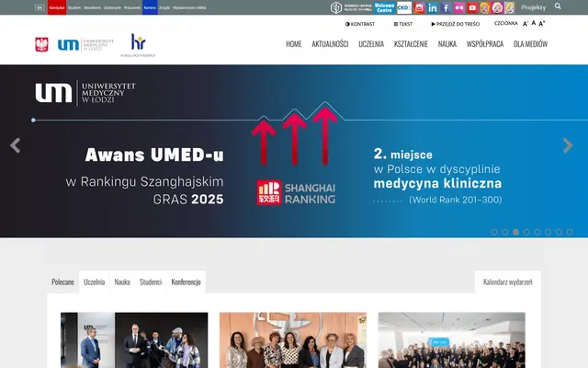Click the Wydawnictwo UMED link
The image size is (588, 368).
pos(189,7)
